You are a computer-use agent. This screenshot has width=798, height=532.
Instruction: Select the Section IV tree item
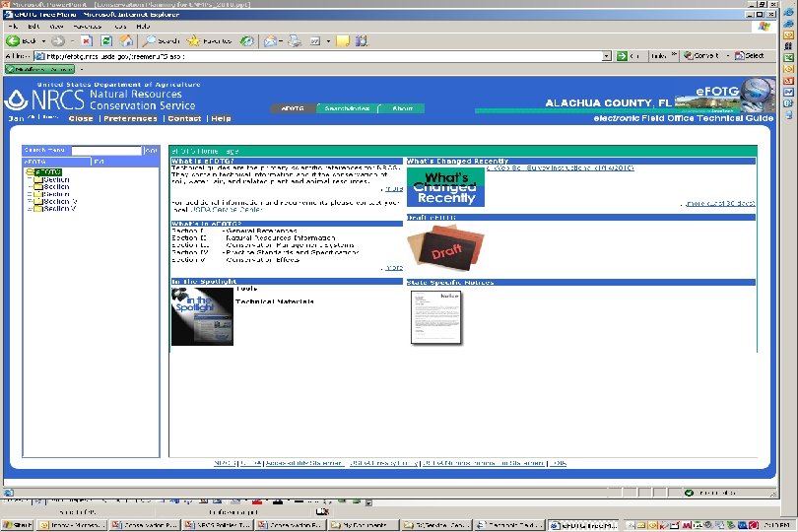tap(60, 202)
